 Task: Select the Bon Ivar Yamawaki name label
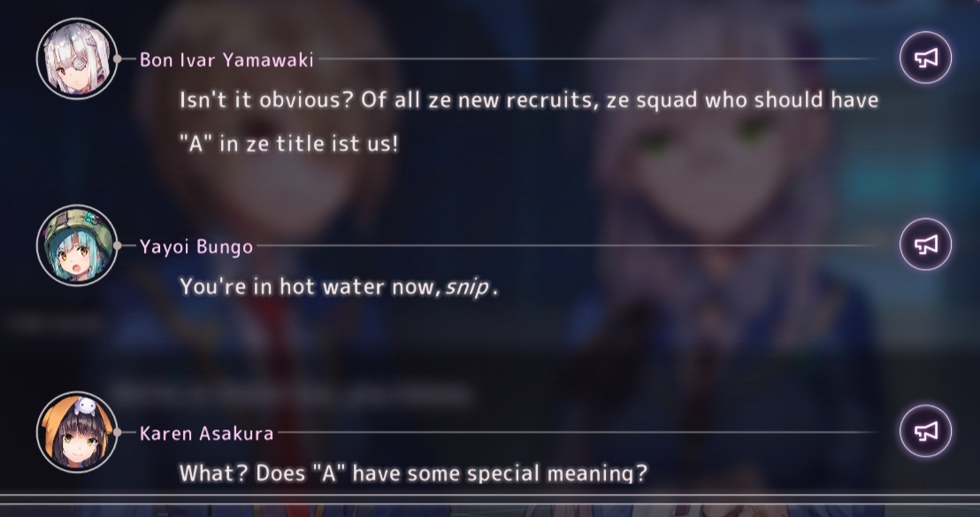(226, 60)
